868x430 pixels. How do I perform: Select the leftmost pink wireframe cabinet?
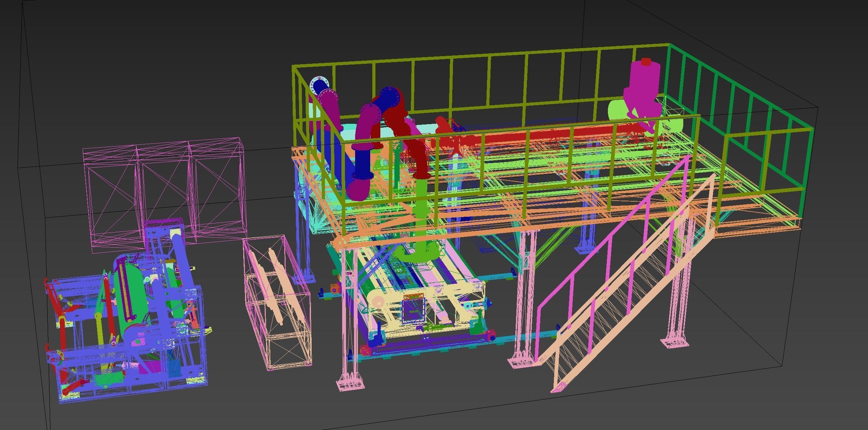pyautogui.click(x=113, y=198)
